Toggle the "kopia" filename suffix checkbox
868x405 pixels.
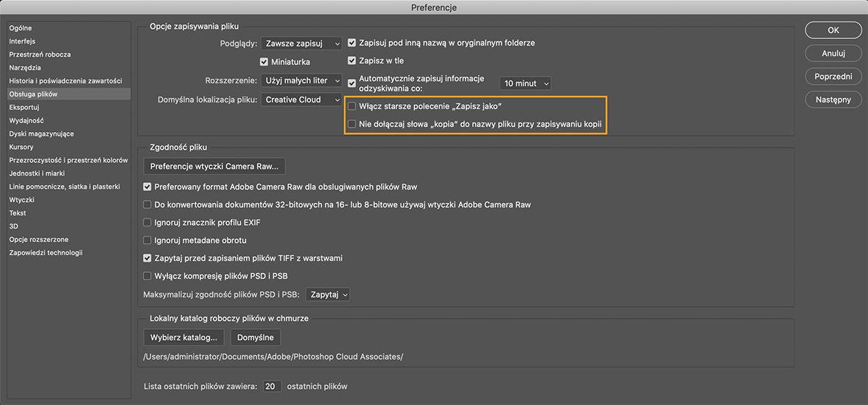point(352,124)
